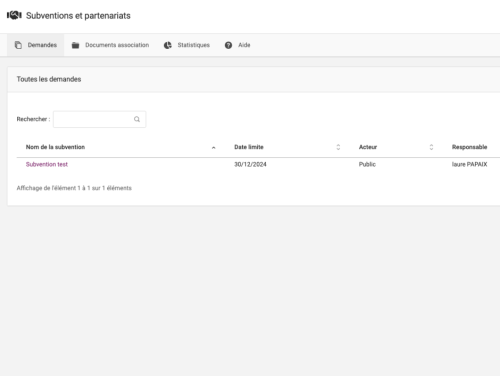Open the Demandes tab
The width and height of the screenshot is (500, 376).
pos(36,45)
